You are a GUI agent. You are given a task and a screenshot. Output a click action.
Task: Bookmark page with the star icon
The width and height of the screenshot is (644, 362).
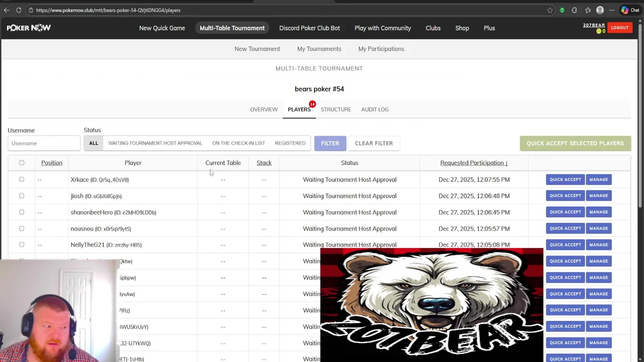[550, 10]
